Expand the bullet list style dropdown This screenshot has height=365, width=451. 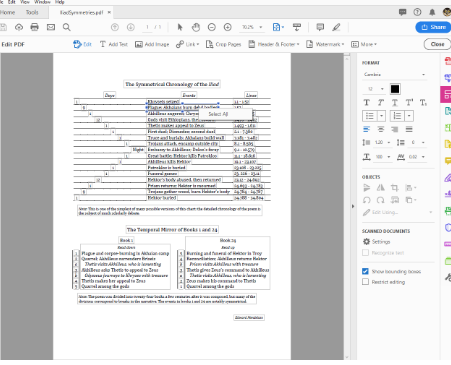(381, 116)
